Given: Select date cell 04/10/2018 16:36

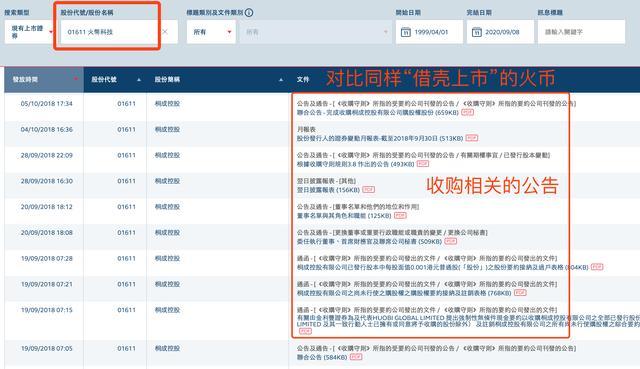Looking at the screenshot, I should coord(47,129).
